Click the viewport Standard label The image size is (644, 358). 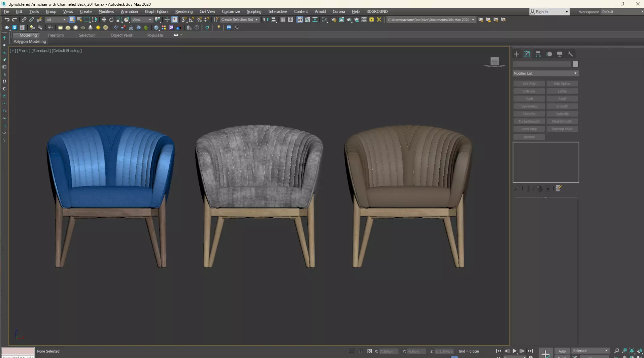pos(41,51)
